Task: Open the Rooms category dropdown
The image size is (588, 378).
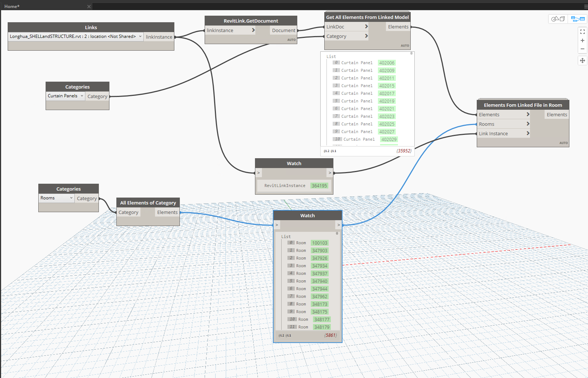Action: coord(71,198)
